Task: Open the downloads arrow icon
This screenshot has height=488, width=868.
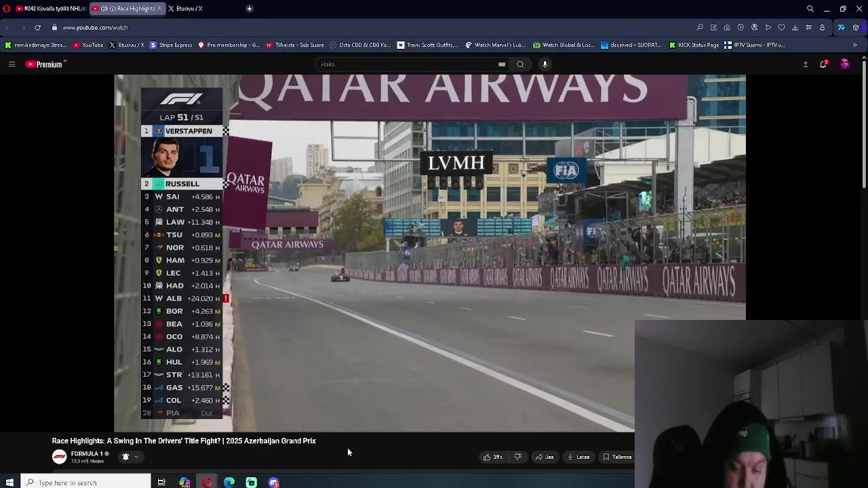Action: 795,28
